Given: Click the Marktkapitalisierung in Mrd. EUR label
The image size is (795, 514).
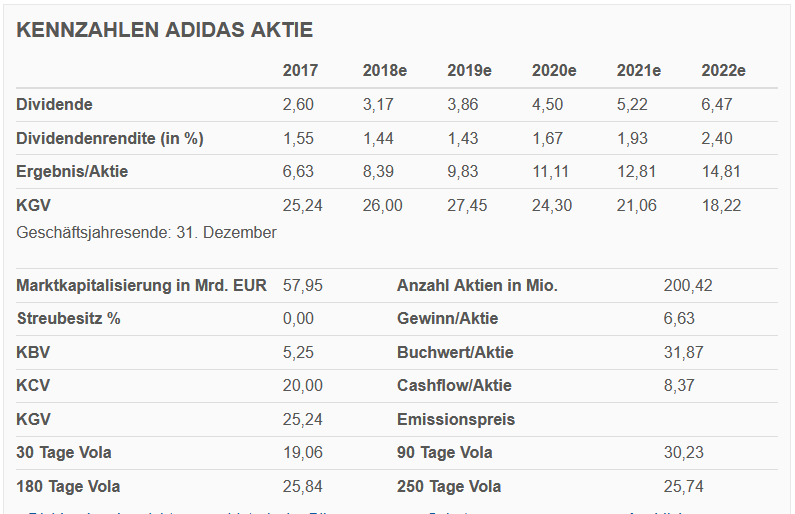Looking at the screenshot, I should (141, 285).
